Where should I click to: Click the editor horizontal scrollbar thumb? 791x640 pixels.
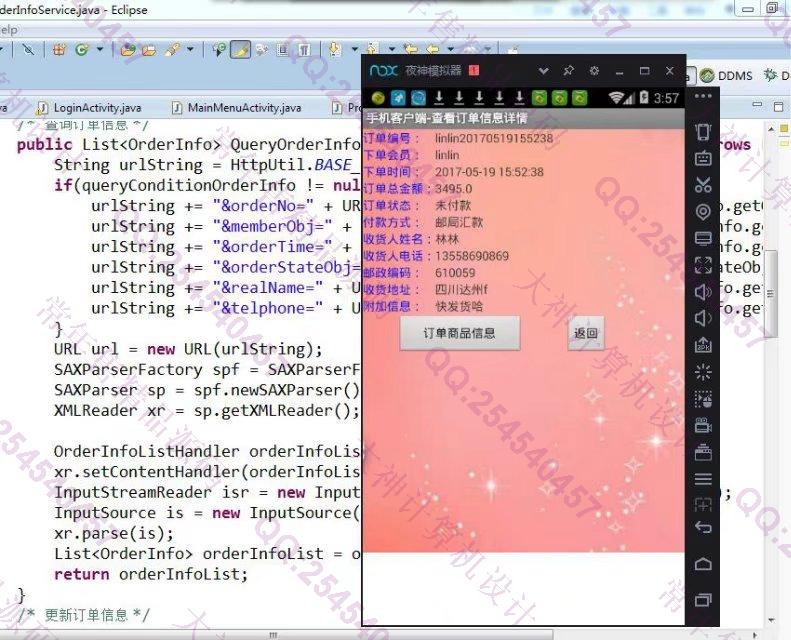272,634
